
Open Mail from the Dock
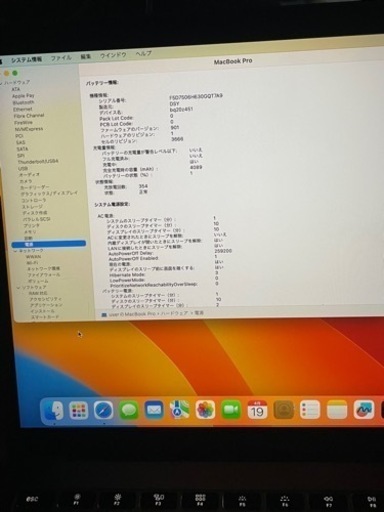click(154, 410)
